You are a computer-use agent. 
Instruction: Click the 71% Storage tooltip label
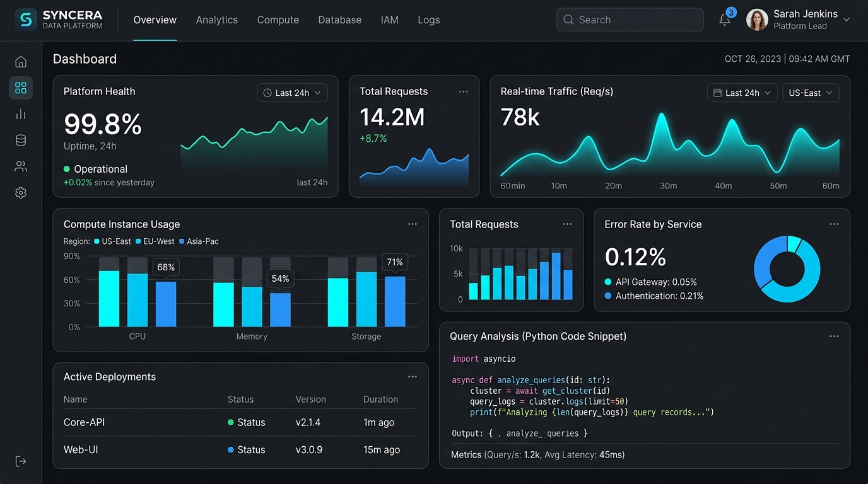[395, 262]
